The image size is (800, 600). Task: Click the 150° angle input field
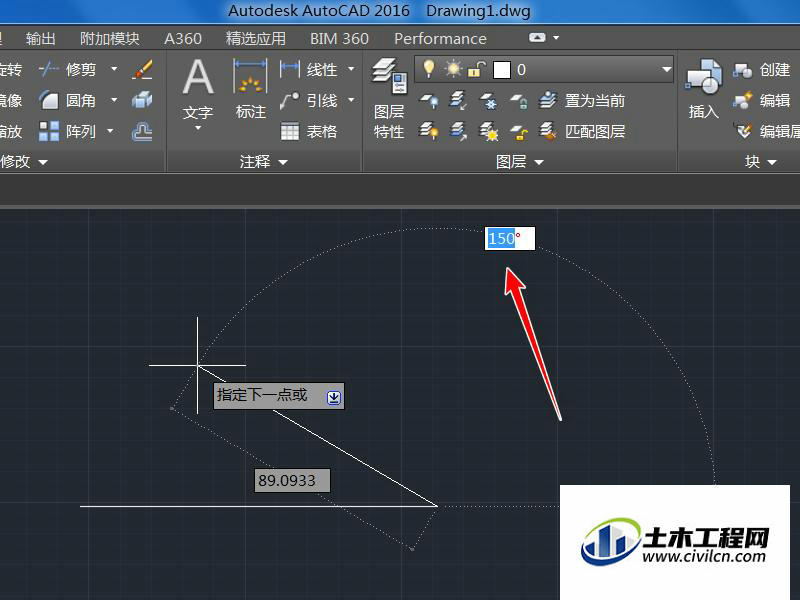(x=510, y=238)
